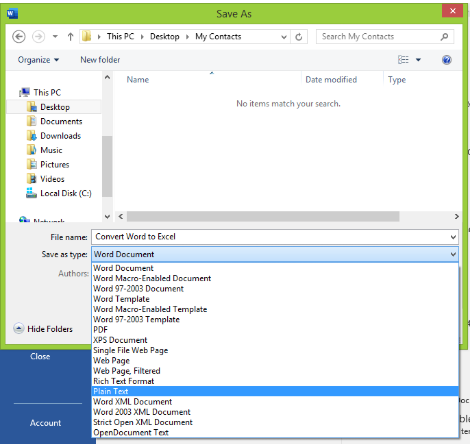This screenshot has height=445, width=470.
Task: Choose Word 97-2003 Document type
Action: [275, 289]
